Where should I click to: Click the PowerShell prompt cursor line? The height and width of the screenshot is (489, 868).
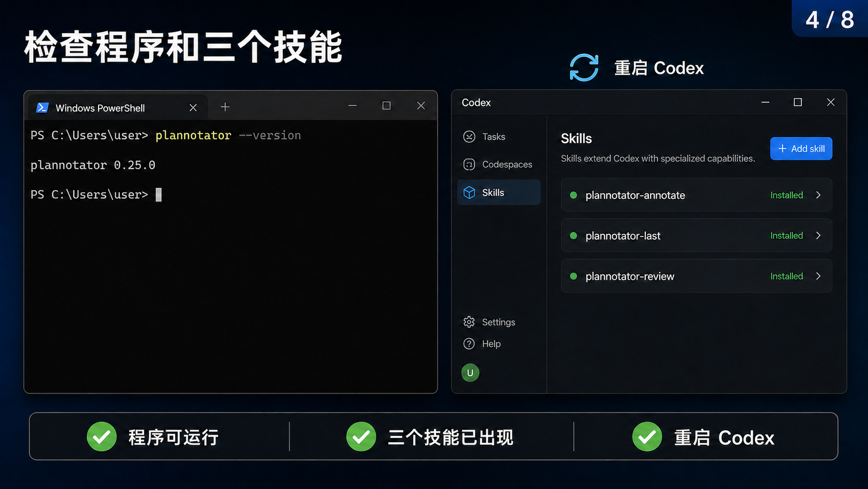pos(96,194)
